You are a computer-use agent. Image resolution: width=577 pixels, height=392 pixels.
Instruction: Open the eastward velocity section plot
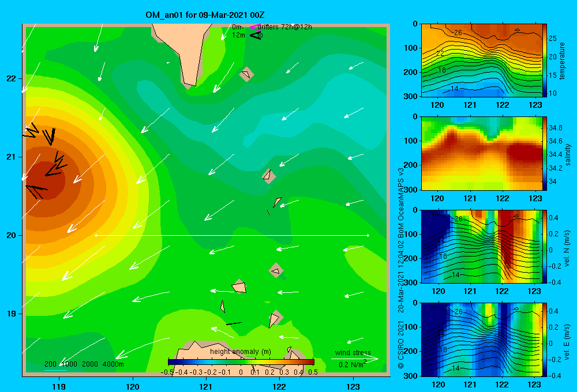pyautogui.click(x=481, y=340)
